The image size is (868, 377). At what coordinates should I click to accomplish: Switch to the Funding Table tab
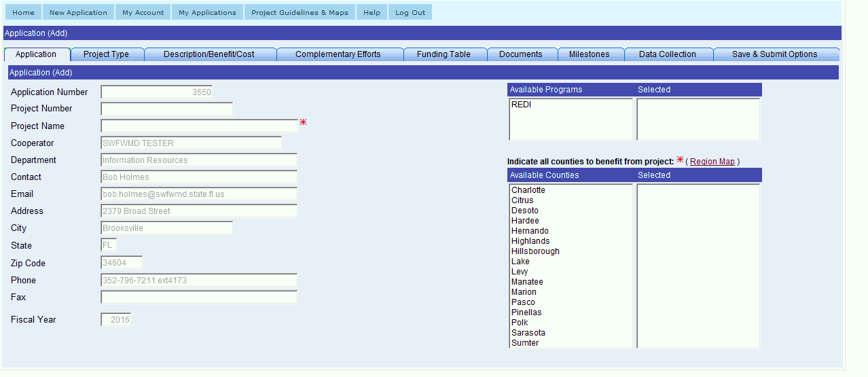tap(444, 54)
